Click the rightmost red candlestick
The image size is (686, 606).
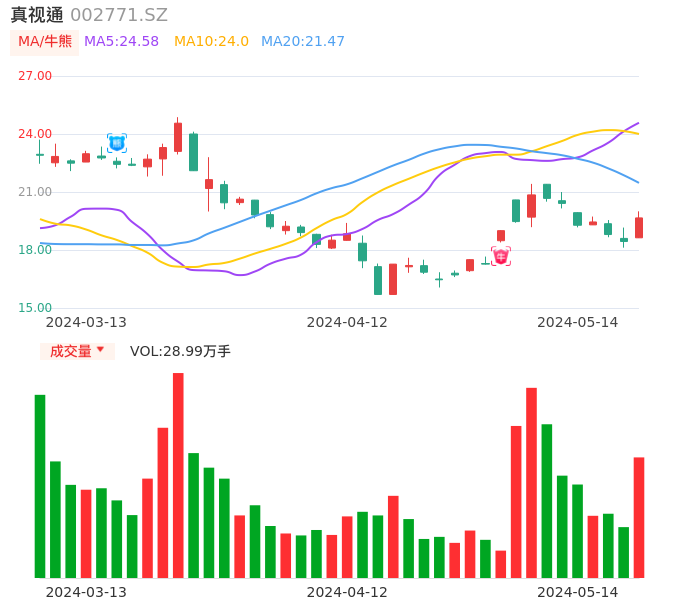click(x=639, y=228)
